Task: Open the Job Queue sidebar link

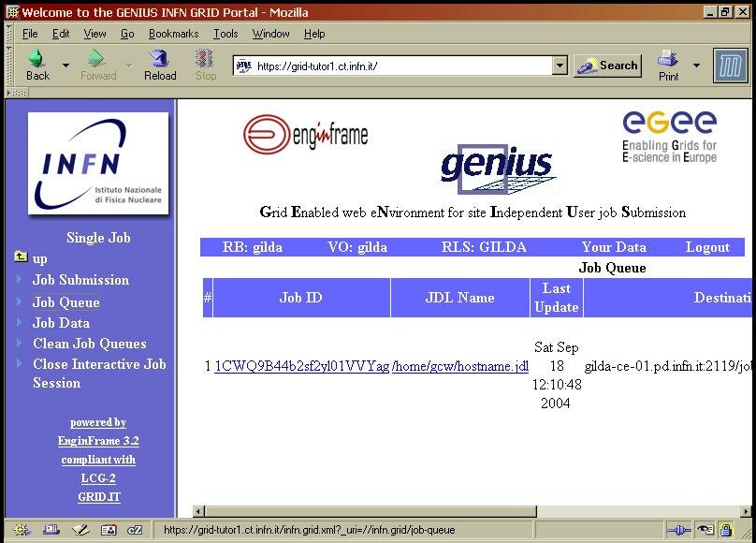Action: click(66, 302)
